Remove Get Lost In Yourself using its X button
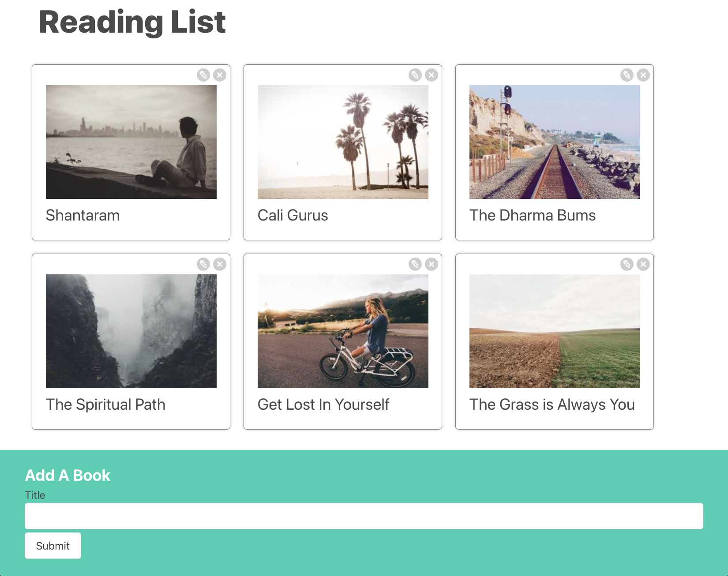Screen dimensions: 728x576 (x=432, y=264)
